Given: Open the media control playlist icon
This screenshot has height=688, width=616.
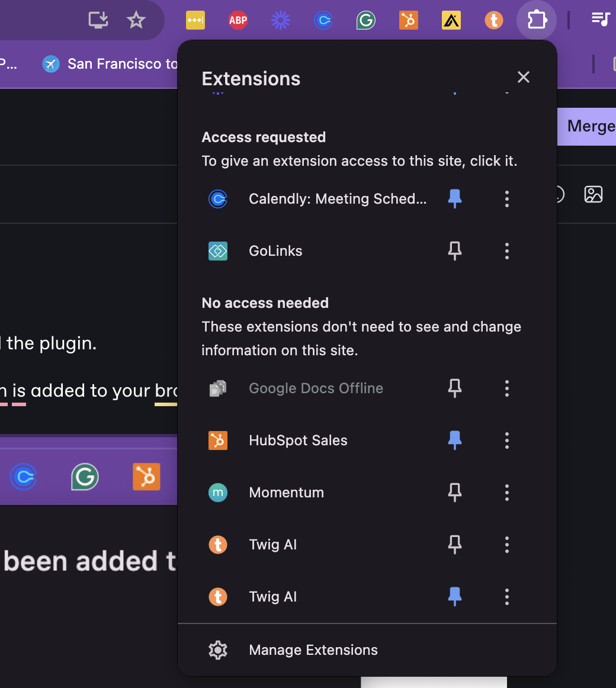Looking at the screenshot, I should [601, 20].
